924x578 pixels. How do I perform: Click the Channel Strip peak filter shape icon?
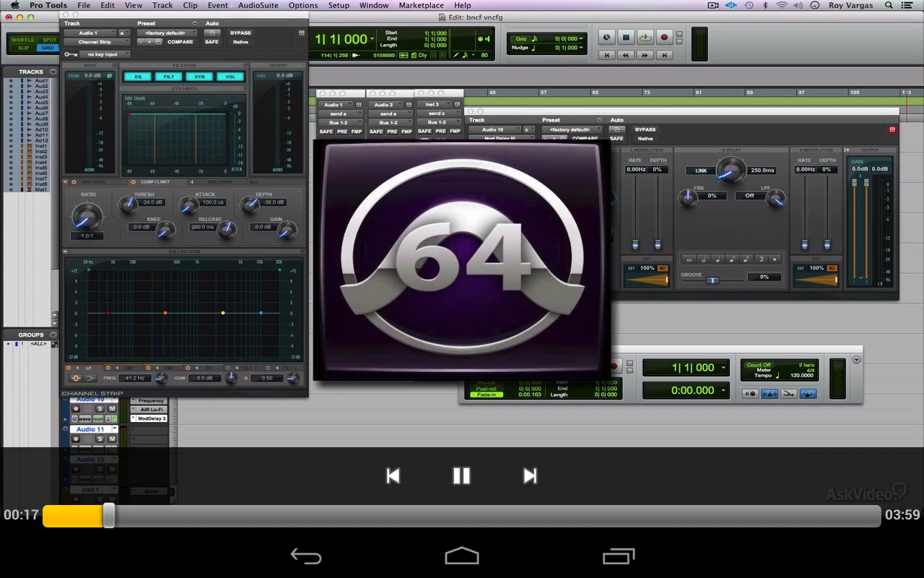(x=76, y=378)
